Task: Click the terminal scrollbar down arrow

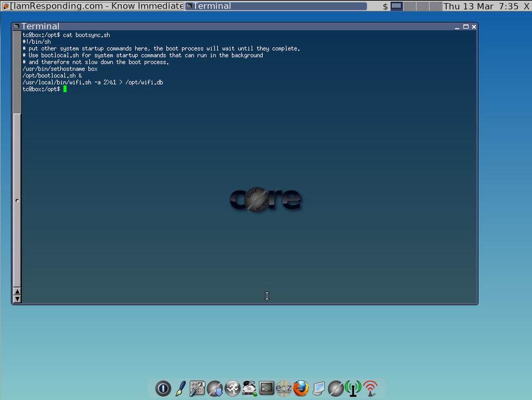Action: [x=17, y=299]
